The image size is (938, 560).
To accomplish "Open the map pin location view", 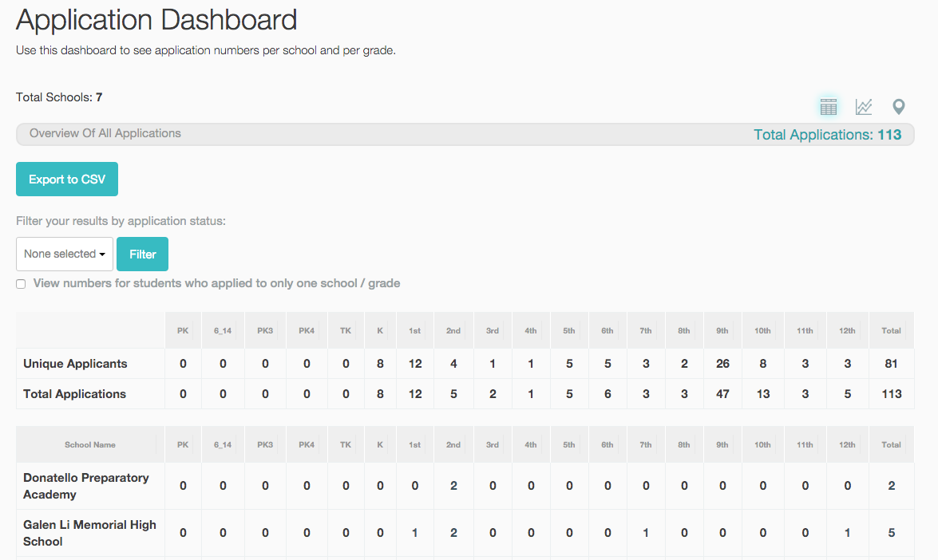I will click(x=899, y=107).
